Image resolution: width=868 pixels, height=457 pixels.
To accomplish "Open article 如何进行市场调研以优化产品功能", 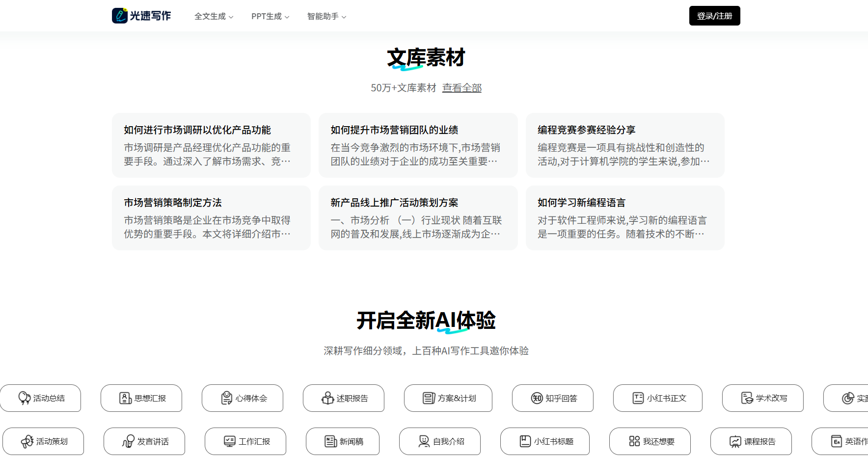I will click(x=211, y=145).
